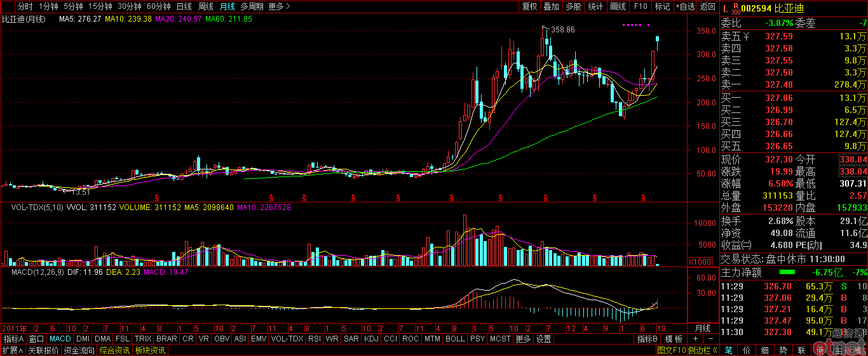Expand the 更多 periods menu at top
868x356 pixels.
click(279, 6)
